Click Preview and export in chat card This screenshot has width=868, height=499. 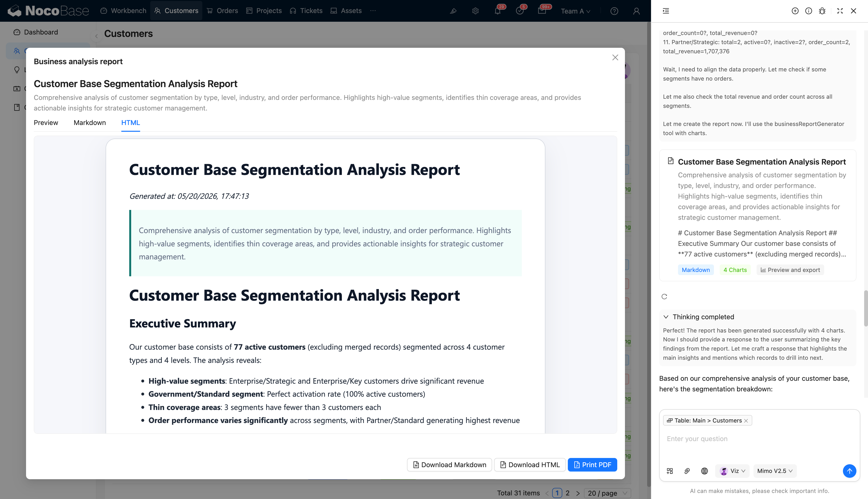click(790, 270)
